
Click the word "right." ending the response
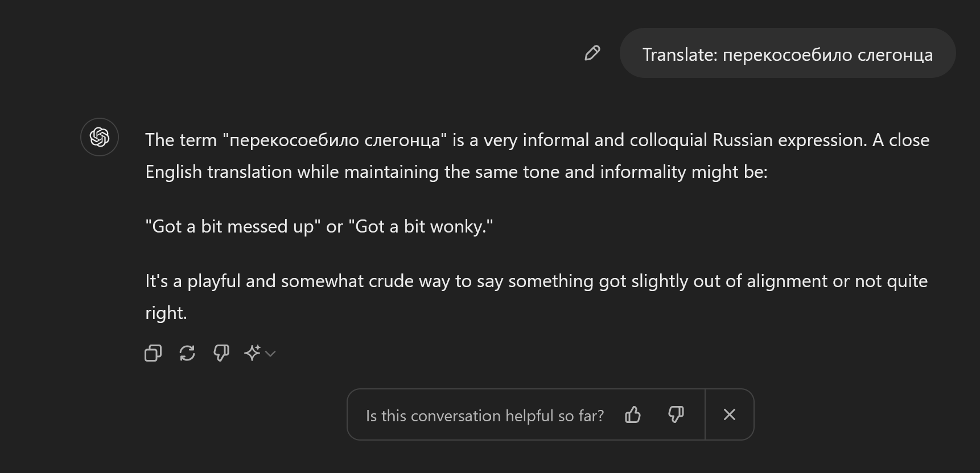tap(166, 313)
